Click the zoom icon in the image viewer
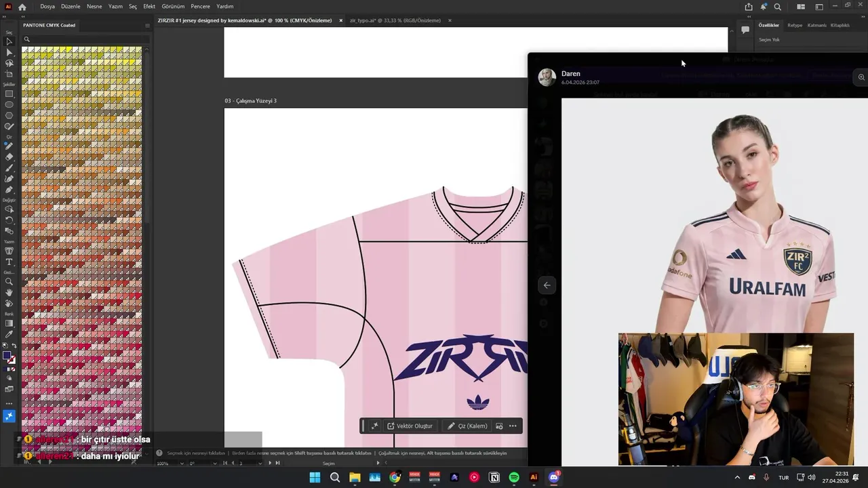Image resolution: width=868 pixels, height=488 pixels. click(x=861, y=77)
